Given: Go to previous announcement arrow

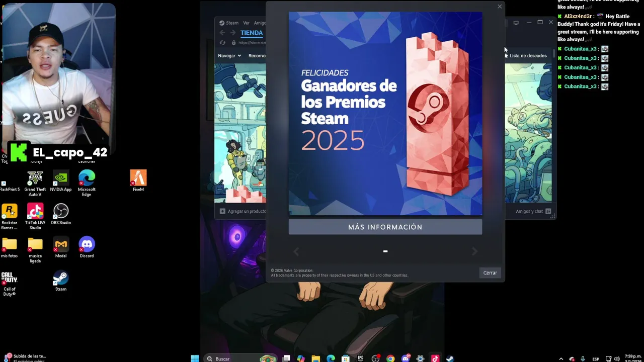Looking at the screenshot, I should 296,251.
